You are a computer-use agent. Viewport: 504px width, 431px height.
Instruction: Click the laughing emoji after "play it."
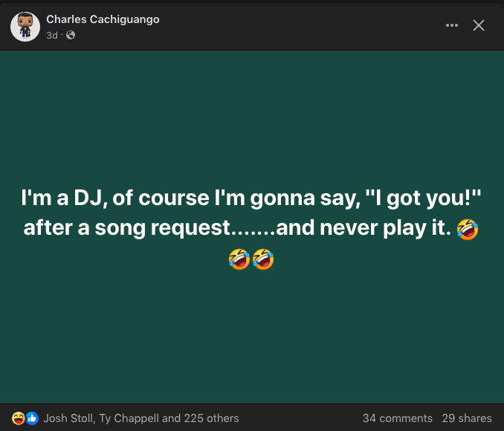[468, 230]
